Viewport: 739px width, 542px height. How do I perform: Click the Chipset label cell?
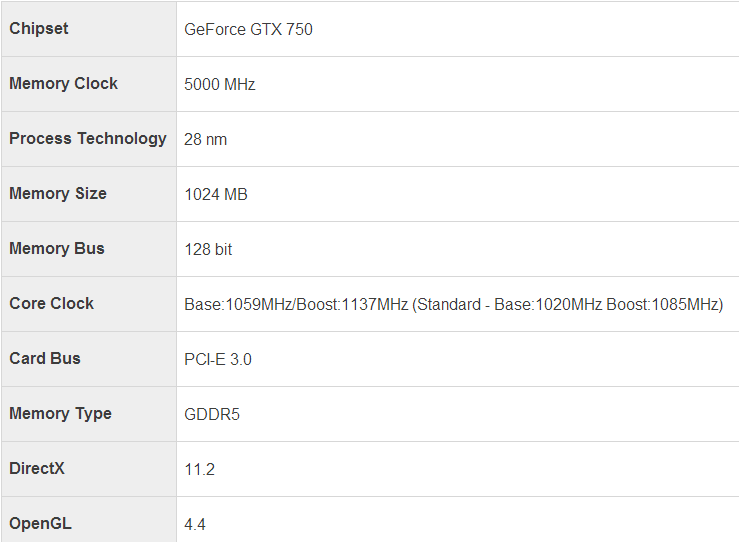click(89, 29)
